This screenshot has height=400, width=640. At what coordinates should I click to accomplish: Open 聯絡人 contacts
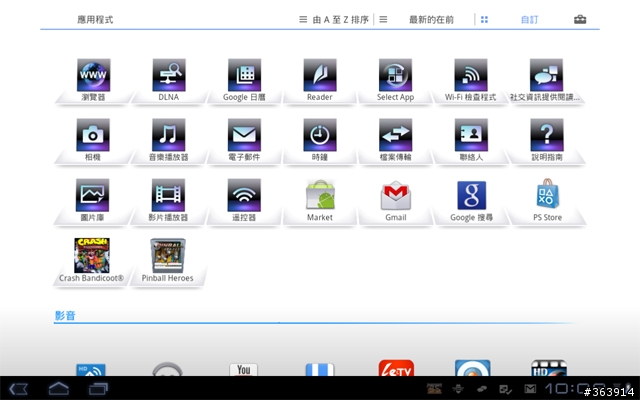click(x=471, y=140)
